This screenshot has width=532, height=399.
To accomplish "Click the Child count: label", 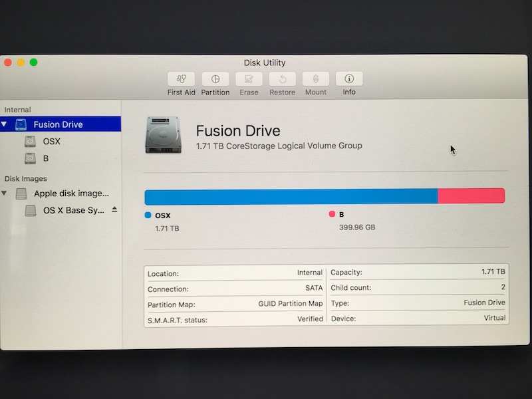I will [351, 288].
